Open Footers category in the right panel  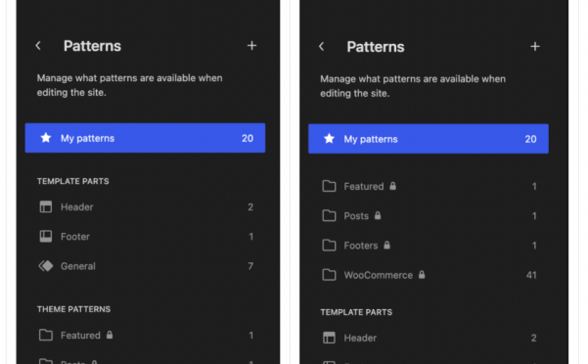pyautogui.click(x=429, y=246)
